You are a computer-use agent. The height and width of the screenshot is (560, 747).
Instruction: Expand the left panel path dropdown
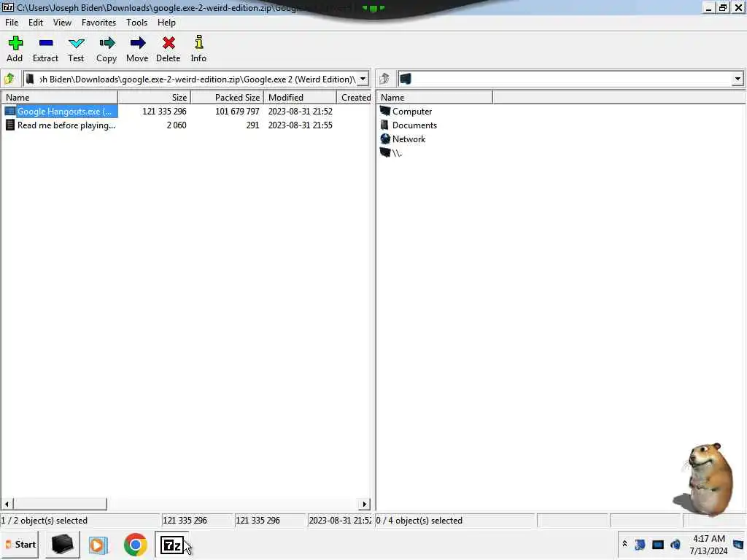point(363,79)
